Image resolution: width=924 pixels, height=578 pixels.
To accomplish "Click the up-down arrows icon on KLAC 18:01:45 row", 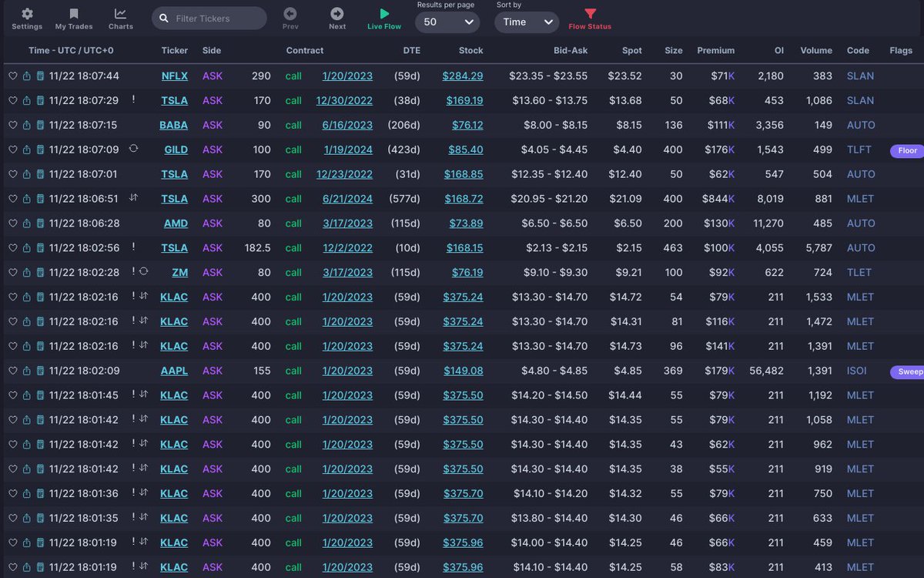I will click(143, 395).
